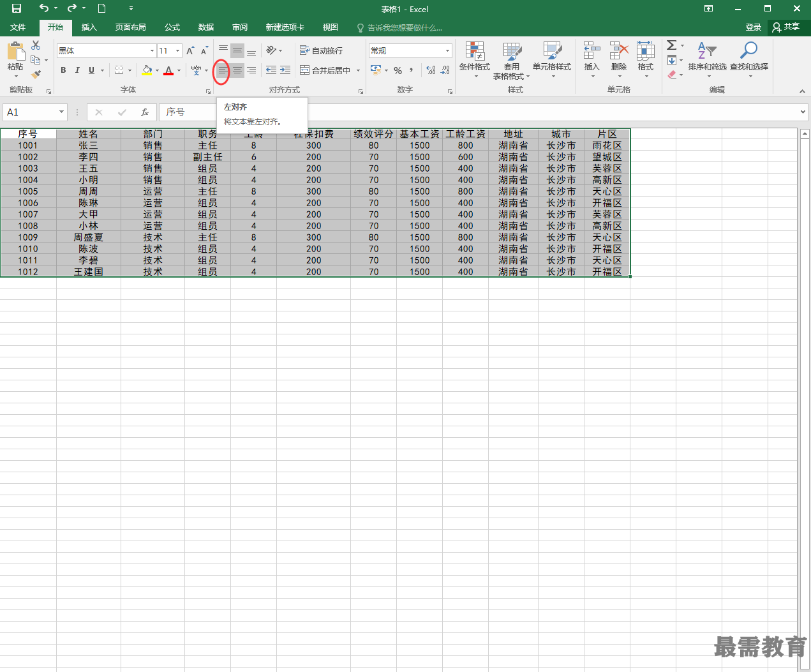
Task: Increase decimal places
Action: [431, 70]
